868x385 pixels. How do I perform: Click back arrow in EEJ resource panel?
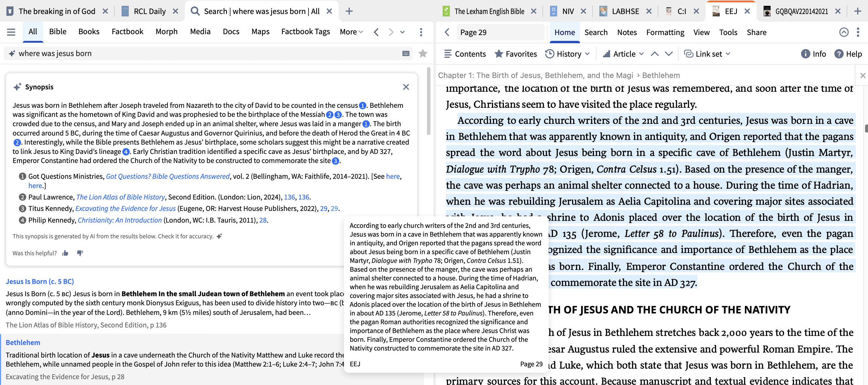tap(447, 32)
